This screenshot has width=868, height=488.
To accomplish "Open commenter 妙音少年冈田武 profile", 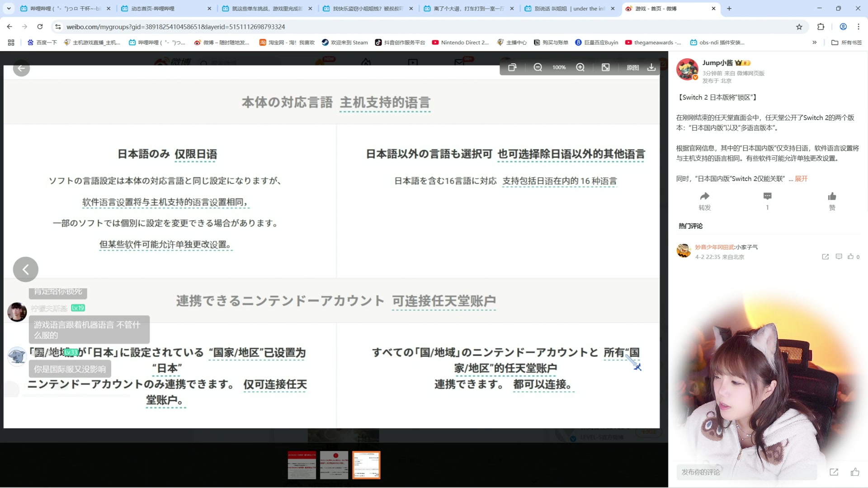I will pyautogui.click(x=714, y=247).
